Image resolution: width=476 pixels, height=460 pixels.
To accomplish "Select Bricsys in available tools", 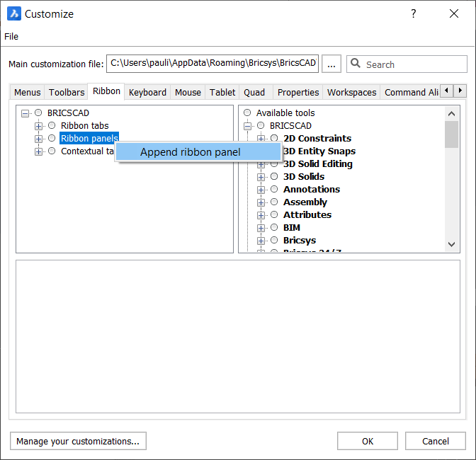I will click(300, 240).
